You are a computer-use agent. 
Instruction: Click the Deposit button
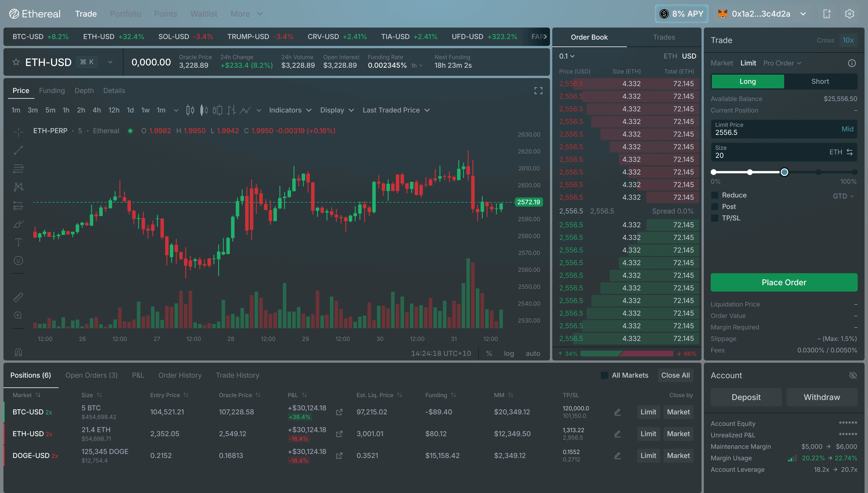coord(746,397)
